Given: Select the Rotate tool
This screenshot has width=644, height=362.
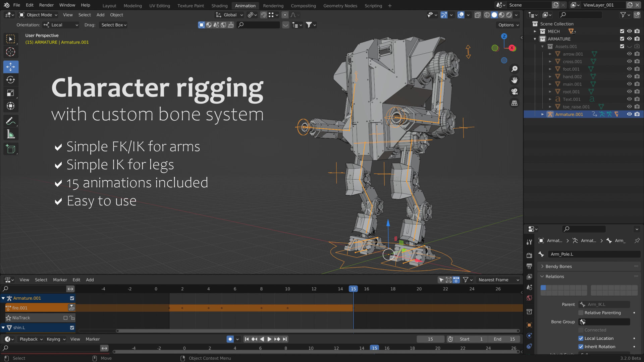Looking at the screenshot, I should pos(11,80).
